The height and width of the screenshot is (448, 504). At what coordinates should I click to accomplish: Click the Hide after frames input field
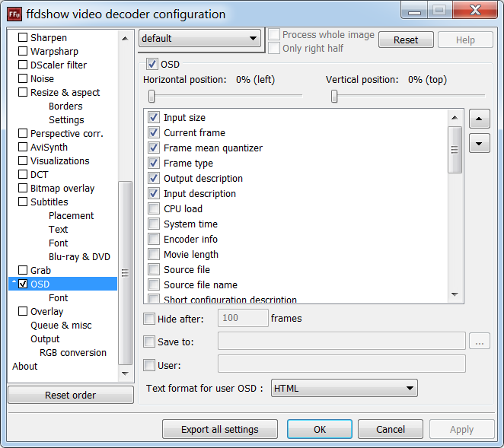(243, 318)
